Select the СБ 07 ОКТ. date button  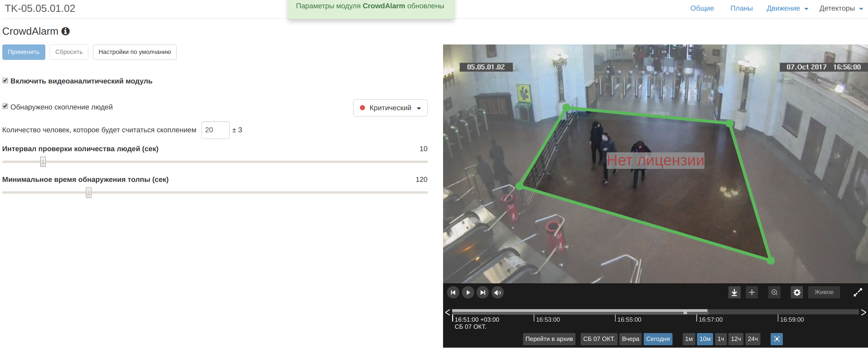[x=599, y=339]
